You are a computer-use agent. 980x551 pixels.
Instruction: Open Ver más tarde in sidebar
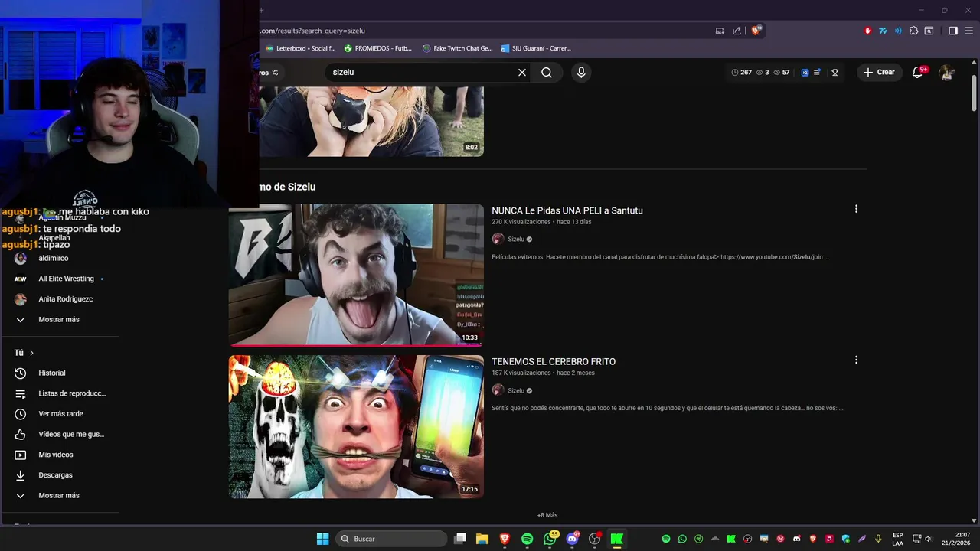tap(60, 414)
